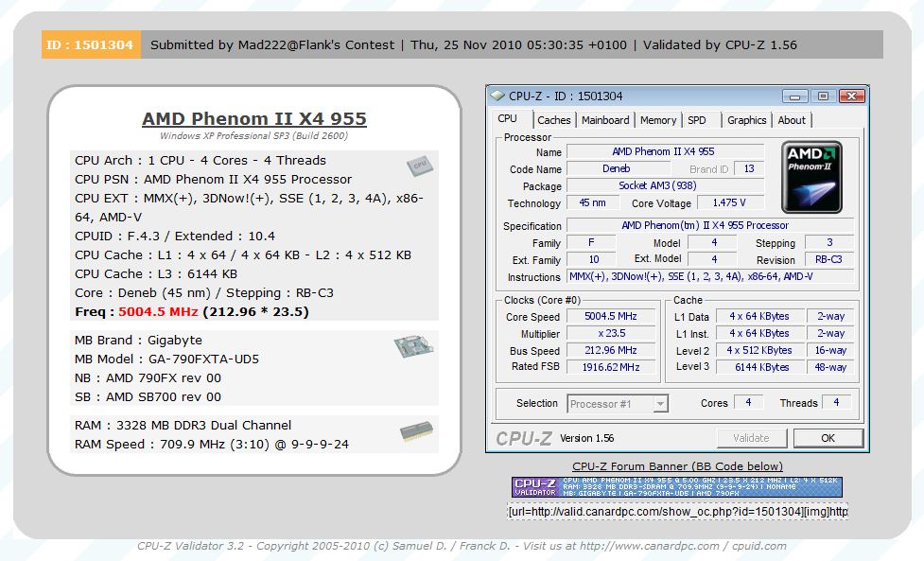Click the Package value Socket AM3 (938)
The height and width of the screenshot is (561, 924).
click(665, 186)
